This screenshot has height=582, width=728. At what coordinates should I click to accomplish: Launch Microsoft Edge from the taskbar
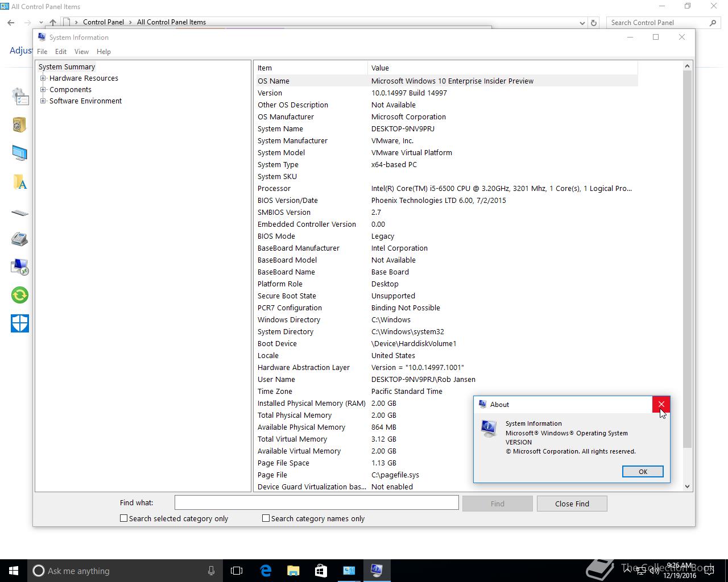pos(266,571)
